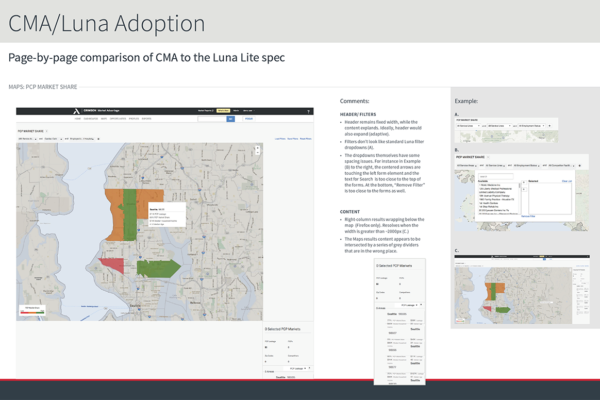Click the PCP Market Share legend on the map

tap(32, 310)
